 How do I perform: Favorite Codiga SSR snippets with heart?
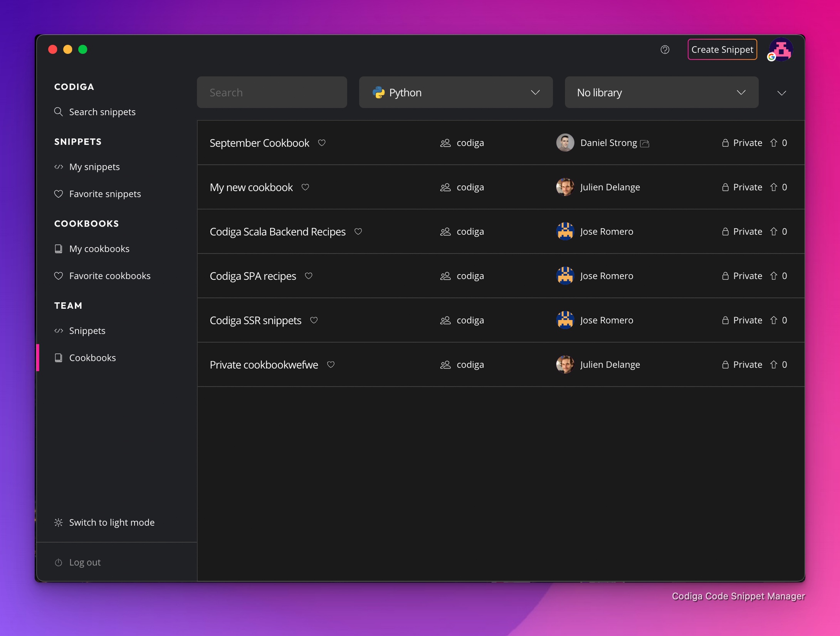[x=314, y=320]
